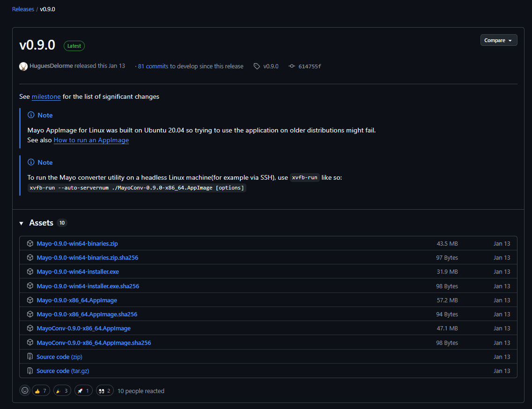
Task: Open the v0.9.0 tag link
Action: pyautogui.click(x=271, y=66)
